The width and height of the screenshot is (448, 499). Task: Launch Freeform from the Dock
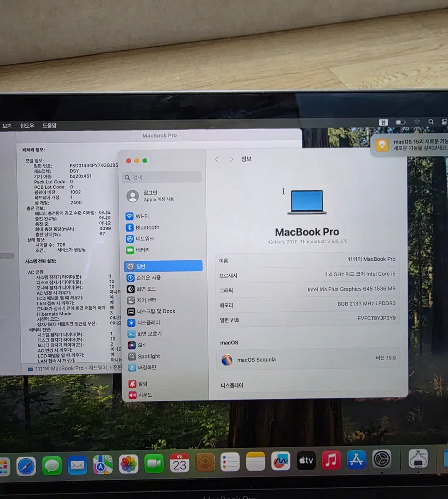point(281,461)
